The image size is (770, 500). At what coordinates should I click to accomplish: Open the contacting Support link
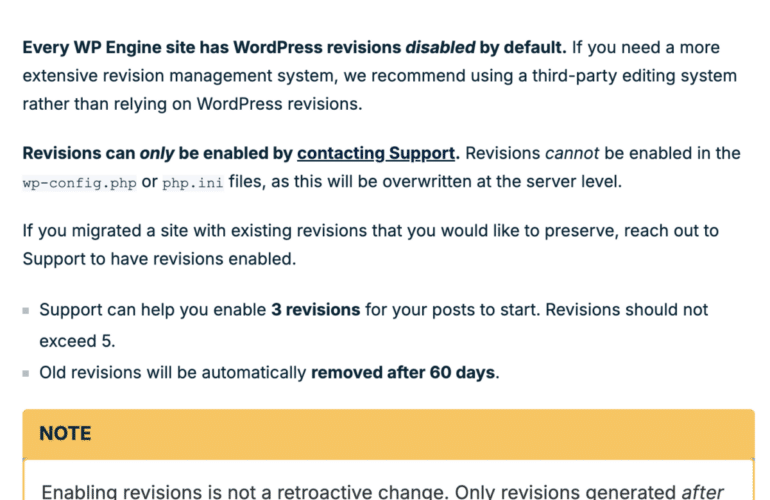point(376,153)
